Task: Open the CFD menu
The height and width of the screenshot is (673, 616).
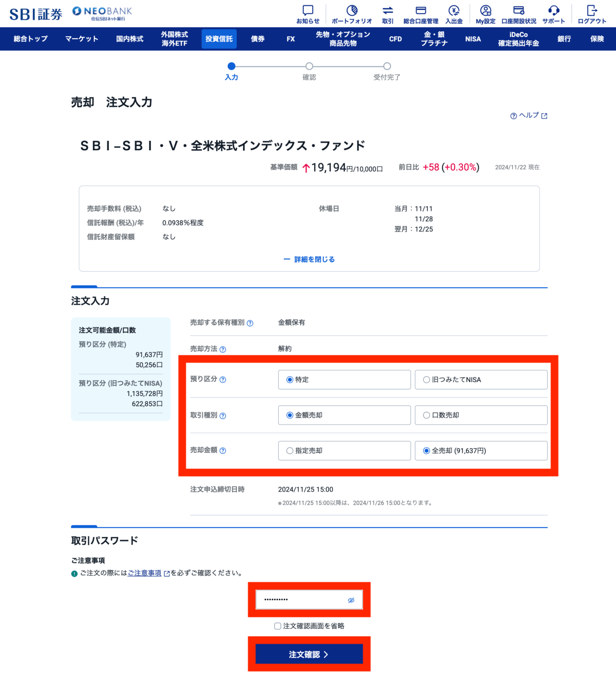Action: 396,39
